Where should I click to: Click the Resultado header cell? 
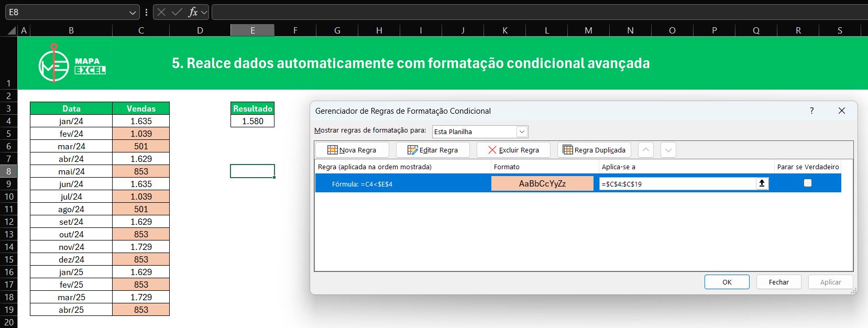[x=252, y=108]
